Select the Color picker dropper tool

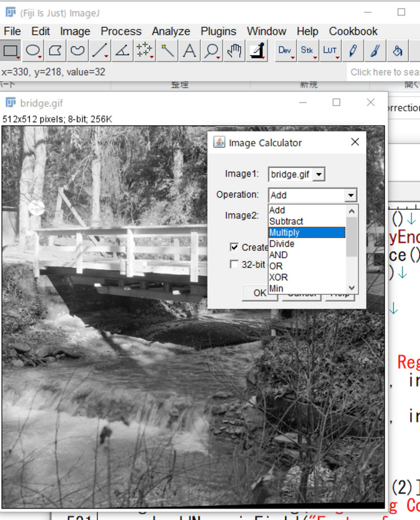pos(257,51)
